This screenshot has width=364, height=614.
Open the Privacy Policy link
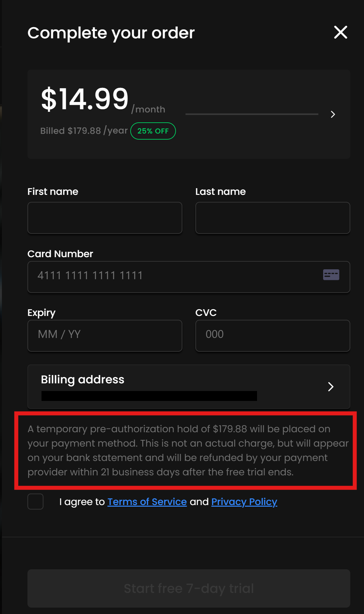point(244,502)
